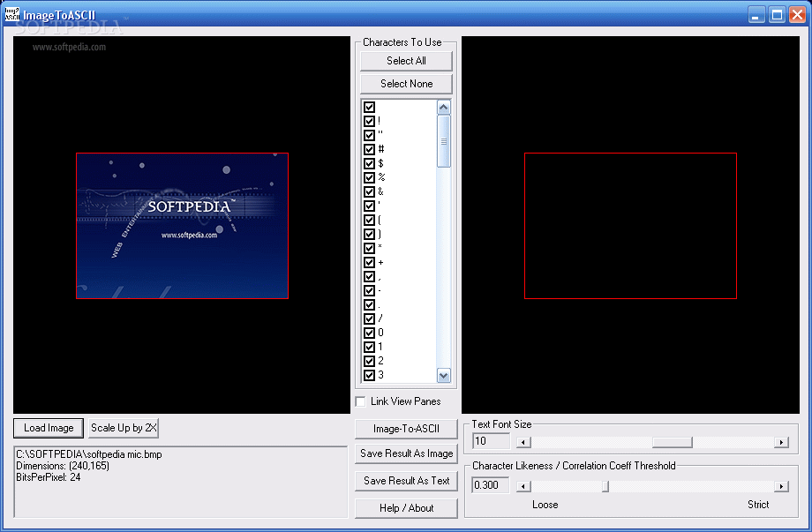Click the ImageToASCII title bar icon

tap(11, 14)
